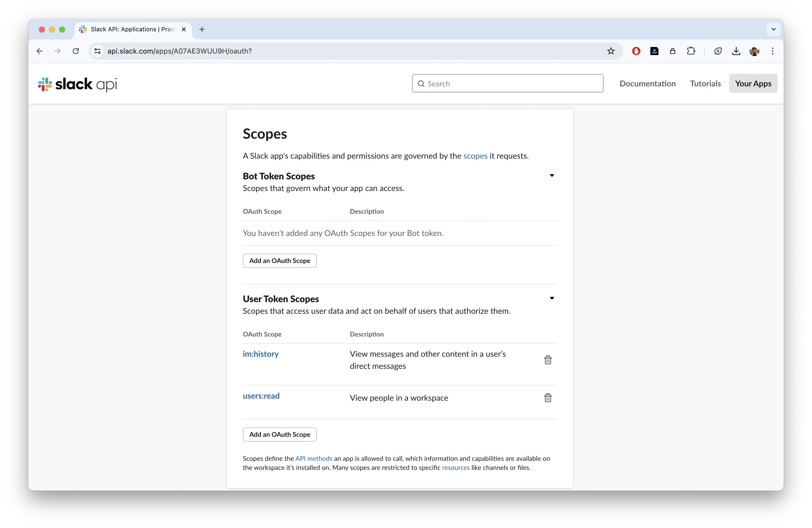Go back using the browser back arrow
Screen dimensions: 812x528
(40, 51)
